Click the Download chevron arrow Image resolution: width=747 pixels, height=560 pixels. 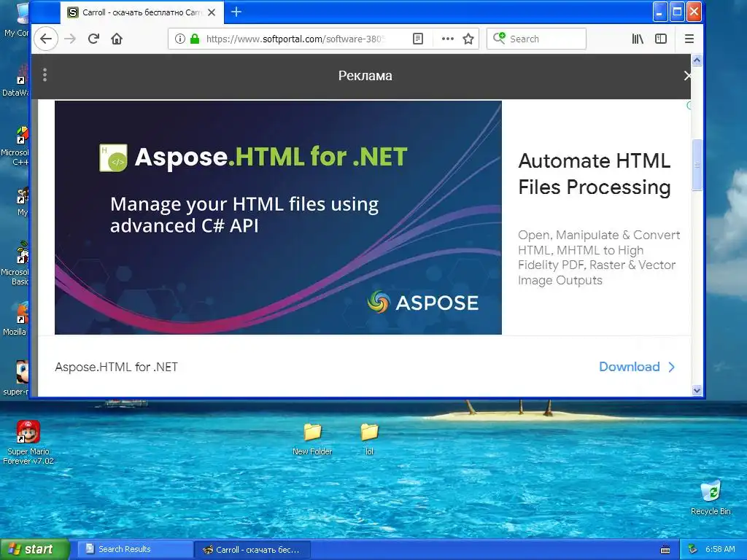tap(672, 367)
